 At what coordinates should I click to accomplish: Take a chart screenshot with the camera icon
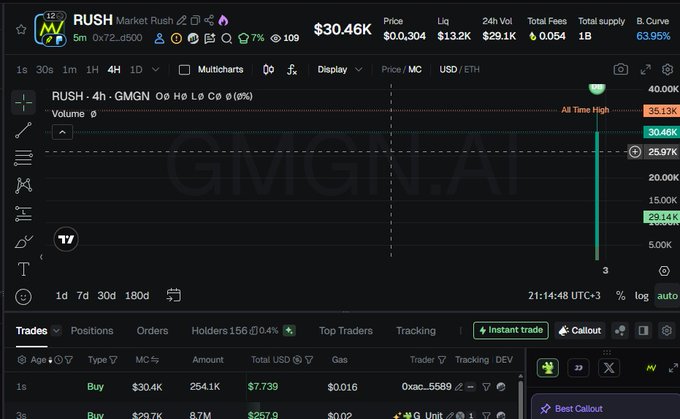[x=621, y=69]
